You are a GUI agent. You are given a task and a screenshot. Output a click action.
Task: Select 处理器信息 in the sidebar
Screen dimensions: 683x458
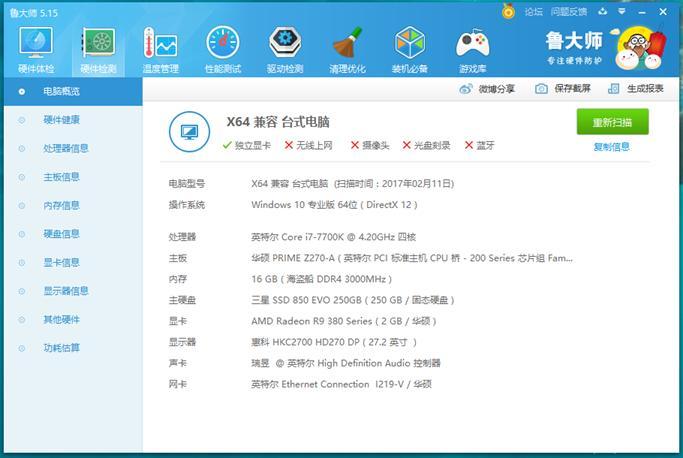tap(65, 148)
